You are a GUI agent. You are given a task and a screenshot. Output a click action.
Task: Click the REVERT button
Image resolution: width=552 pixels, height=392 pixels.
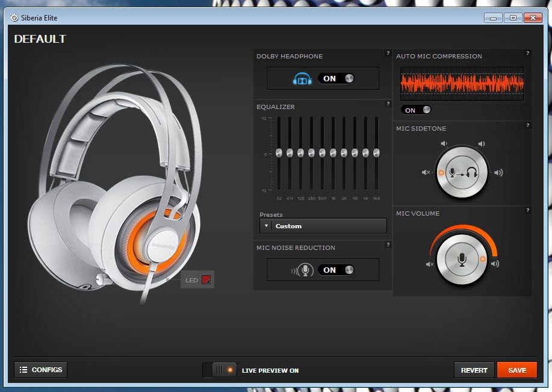(474, 370)
